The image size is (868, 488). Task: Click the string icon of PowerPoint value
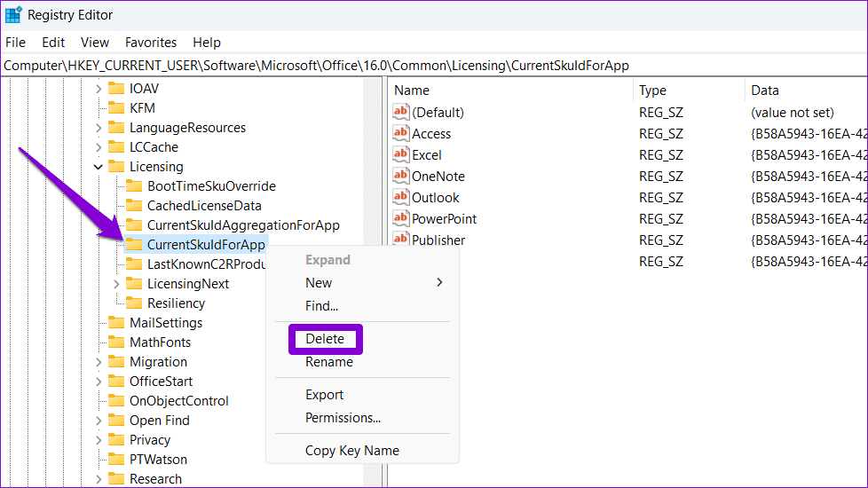coord(401,218)
